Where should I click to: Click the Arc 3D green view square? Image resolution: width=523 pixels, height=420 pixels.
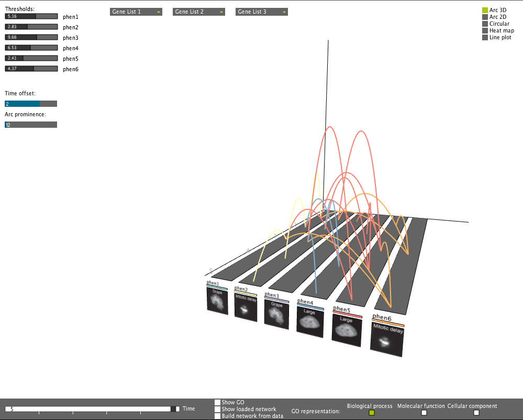tap(485, 10)
